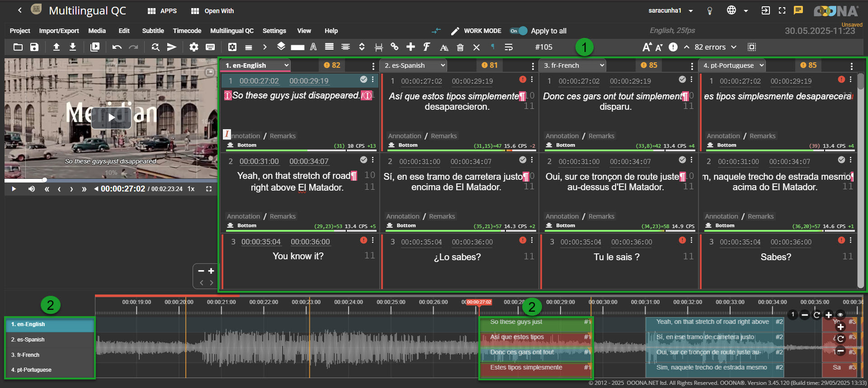Expand the saracunha1 user menu
This screenshot has height=388, width=868.
pyautogui.click(x=691, y=11)
